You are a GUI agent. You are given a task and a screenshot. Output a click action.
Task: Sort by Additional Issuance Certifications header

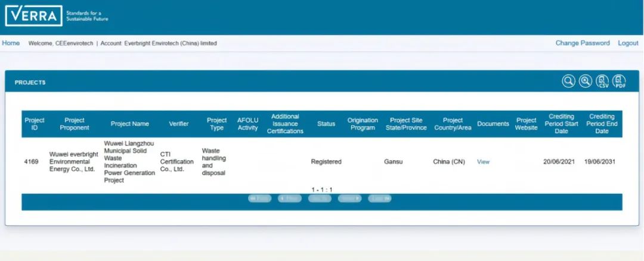tap(285, 124)
